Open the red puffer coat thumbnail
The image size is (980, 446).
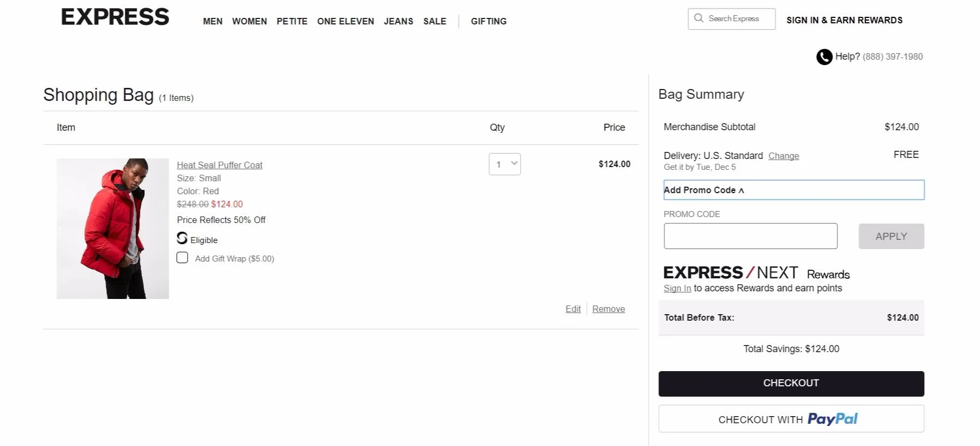[113, 228]
